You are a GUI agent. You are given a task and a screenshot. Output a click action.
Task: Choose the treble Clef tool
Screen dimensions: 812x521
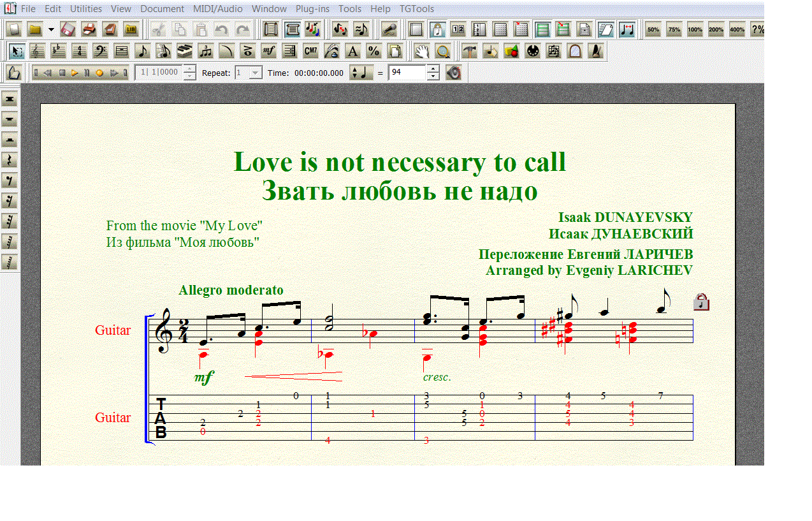click(x=38, y=52)
